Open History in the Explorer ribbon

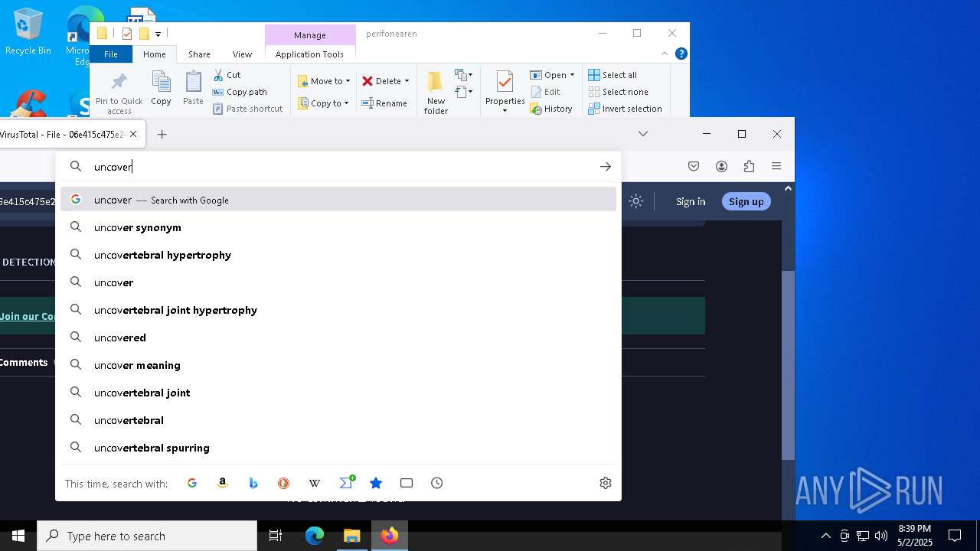(551, 109)
